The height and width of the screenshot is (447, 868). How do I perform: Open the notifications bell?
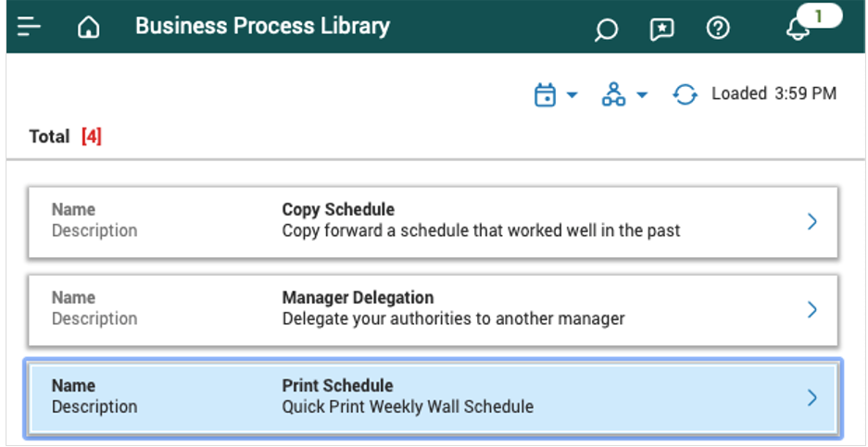[797, 30]
